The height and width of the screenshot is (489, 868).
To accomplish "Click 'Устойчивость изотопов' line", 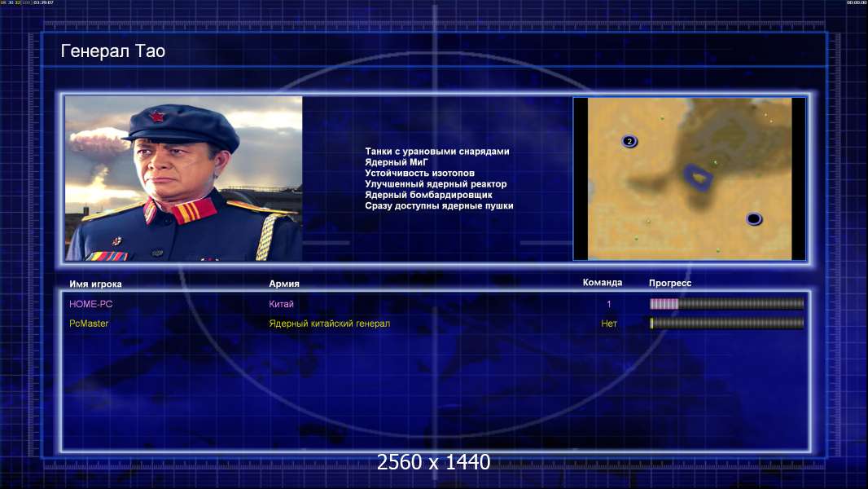I will point(419,173).
